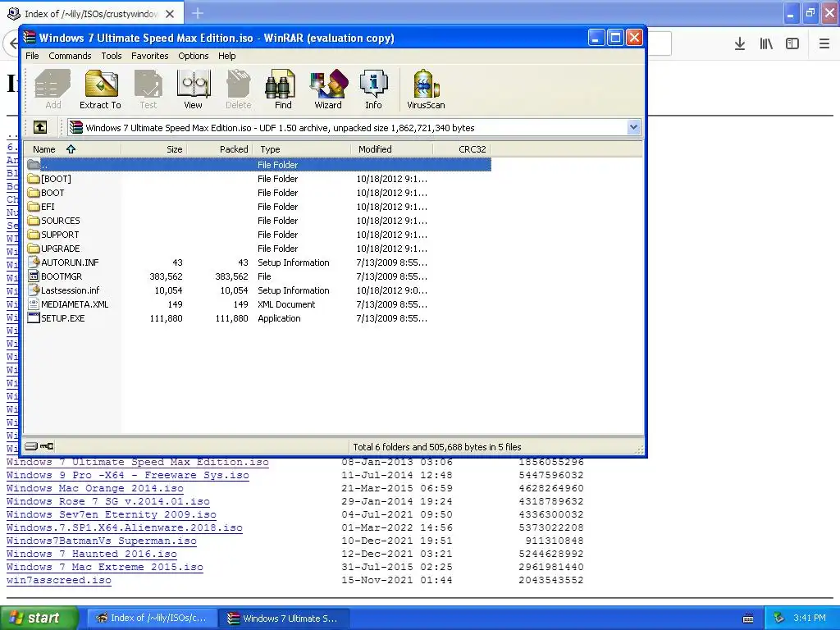Viewport: 840px width, 630px height.
Task: Open Windows 7 Haunted 2016.iso link
Action: coord(92,554)
